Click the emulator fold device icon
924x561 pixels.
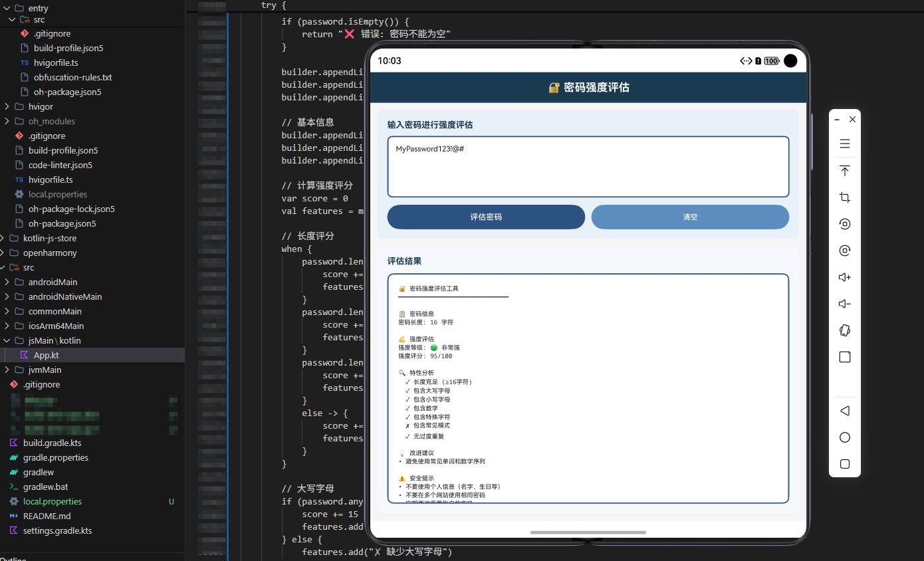click(x=845, y=330)
